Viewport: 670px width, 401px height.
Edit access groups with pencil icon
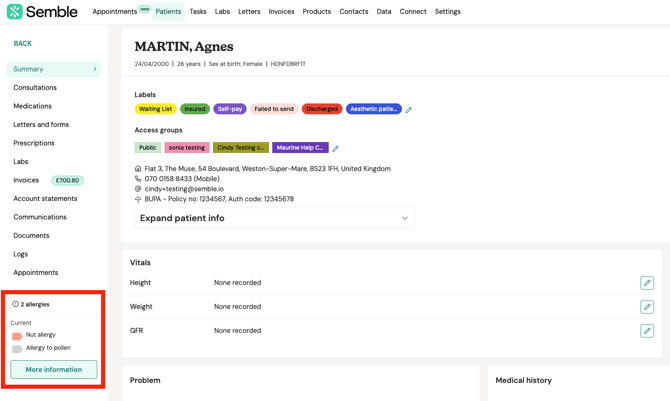coord(335,148)
